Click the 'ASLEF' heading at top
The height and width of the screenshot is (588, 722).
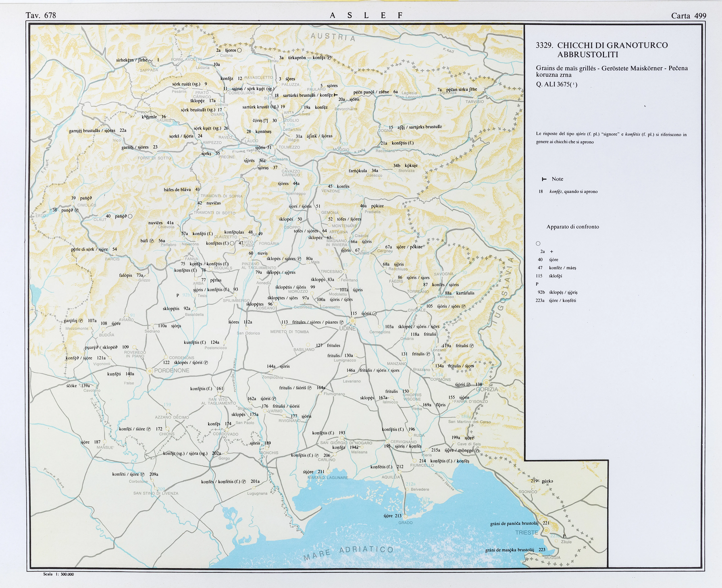tap(366, 15)
